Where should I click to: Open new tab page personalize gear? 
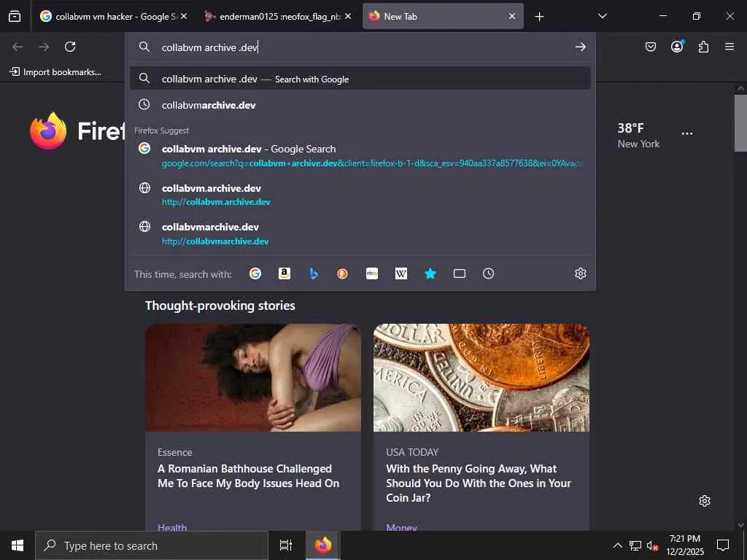(x=705, y=501)
